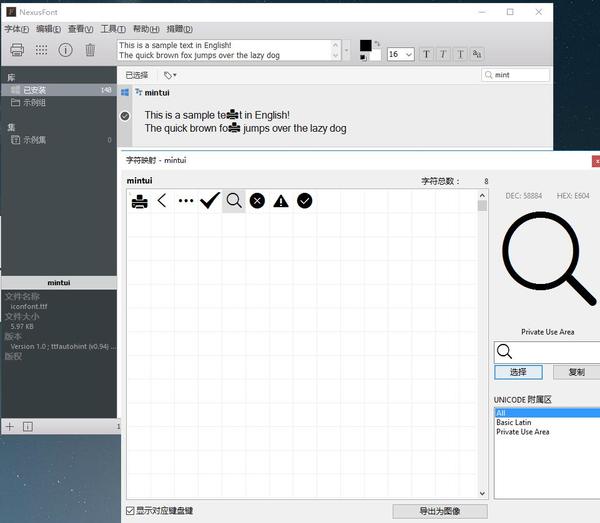600x523 pixels.
Task: Toggle italic T style button
Action: pos(443,54)
